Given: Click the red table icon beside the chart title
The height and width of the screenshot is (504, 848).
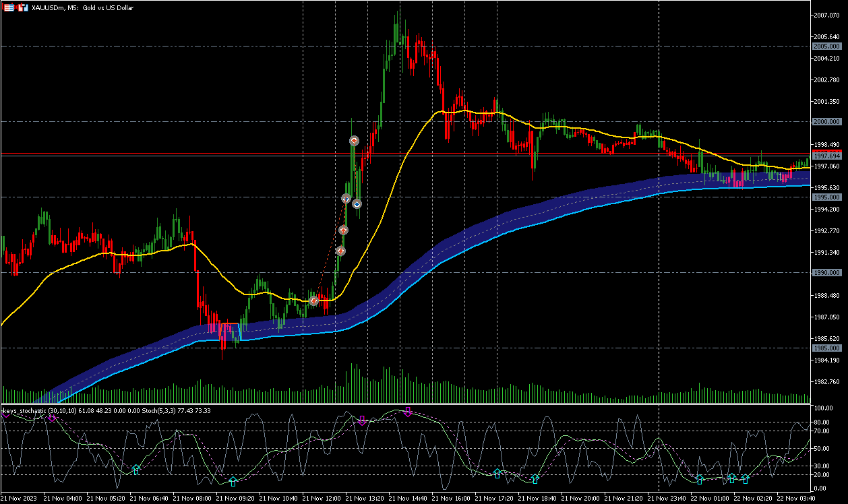Looking at the screenshot, I should (9, 7).
